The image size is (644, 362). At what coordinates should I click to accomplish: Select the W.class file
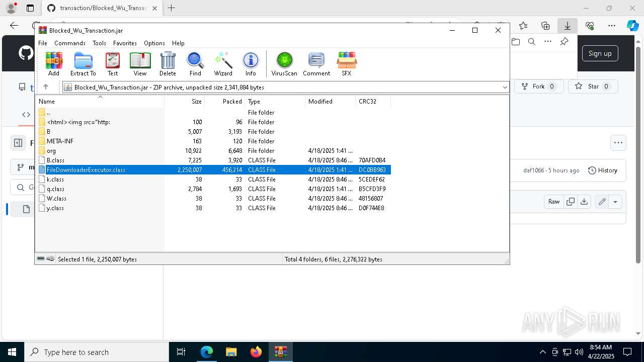213,199
